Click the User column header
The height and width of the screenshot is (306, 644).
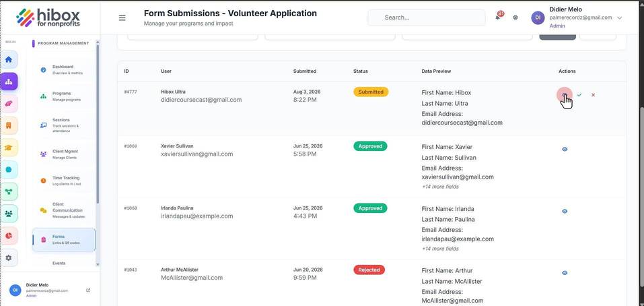[166, 71]
